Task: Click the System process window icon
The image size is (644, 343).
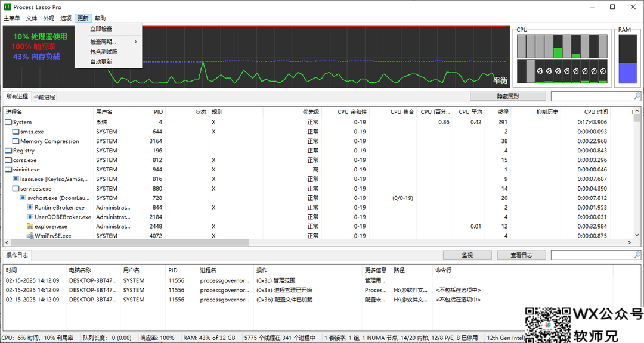Action: coord(8,122)
